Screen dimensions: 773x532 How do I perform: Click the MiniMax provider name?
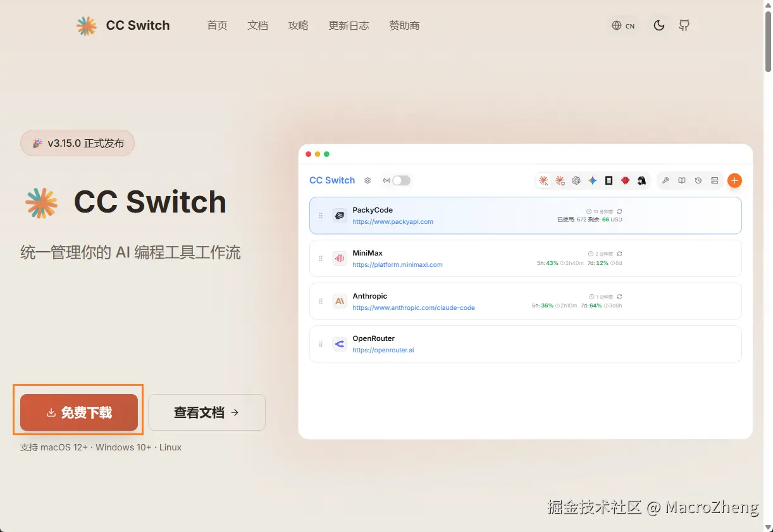(368, 253)
